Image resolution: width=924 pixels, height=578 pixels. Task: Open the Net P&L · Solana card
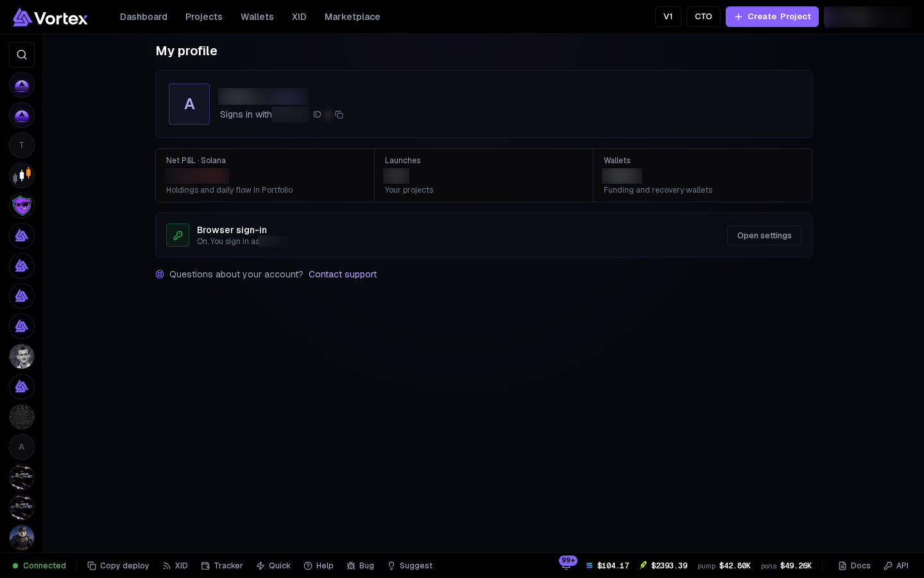pyautogui.click(x=265, y=175)
